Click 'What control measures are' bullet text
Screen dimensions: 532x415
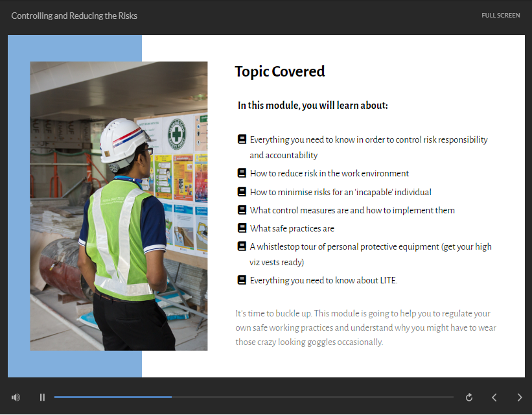(352, 210)
